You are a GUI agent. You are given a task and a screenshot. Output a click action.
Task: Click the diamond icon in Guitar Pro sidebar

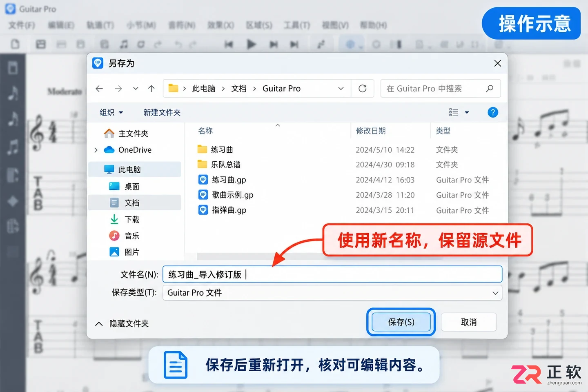click(13, 201)
